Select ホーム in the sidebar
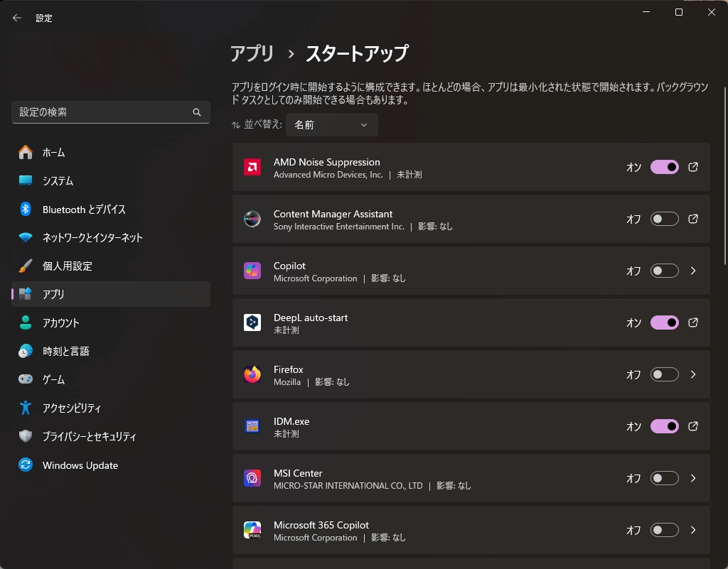 click(111, 153)
